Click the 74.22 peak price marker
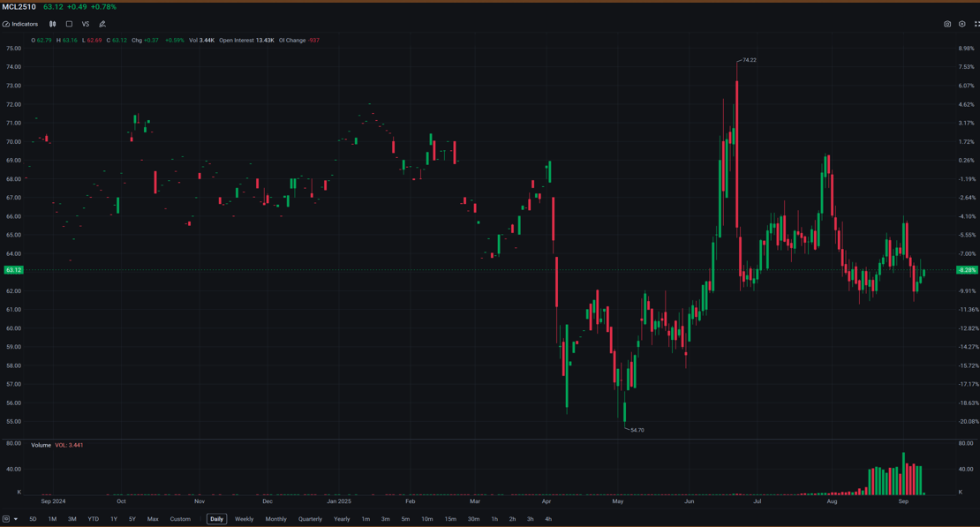This screenshot has height=527, width=980. tap(748, 60)
